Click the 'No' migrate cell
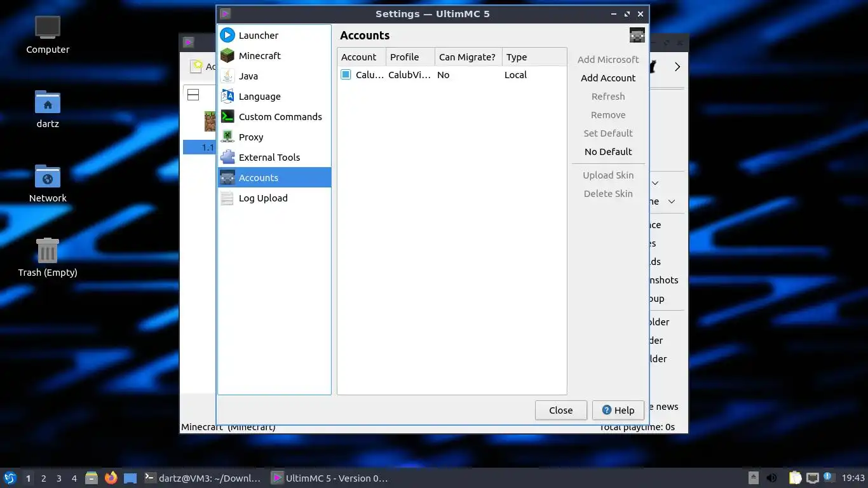868x488 pixels. pos(468,75)
